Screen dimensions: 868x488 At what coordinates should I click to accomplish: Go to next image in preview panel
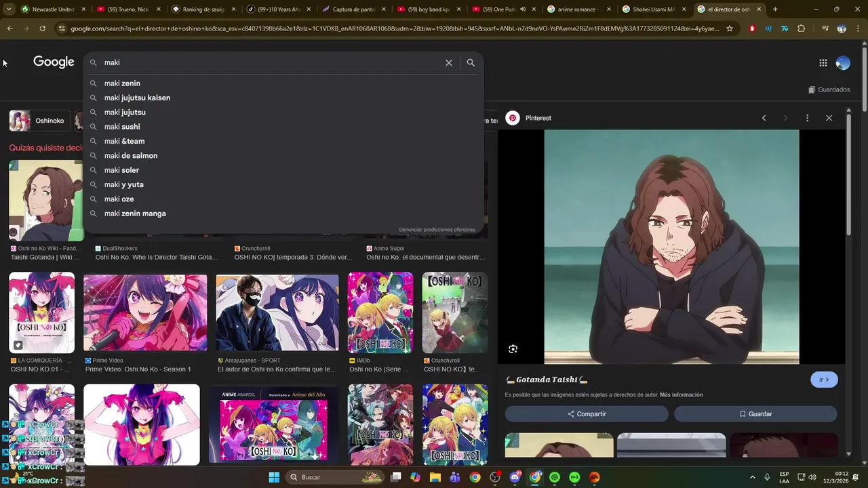[785, 118]
